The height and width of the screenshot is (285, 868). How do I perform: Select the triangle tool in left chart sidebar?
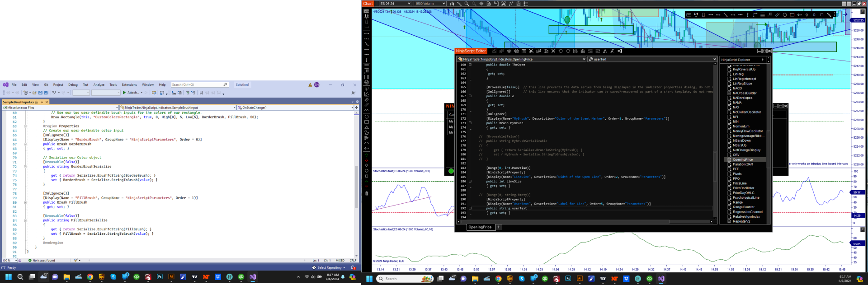[x=367, y=127]
